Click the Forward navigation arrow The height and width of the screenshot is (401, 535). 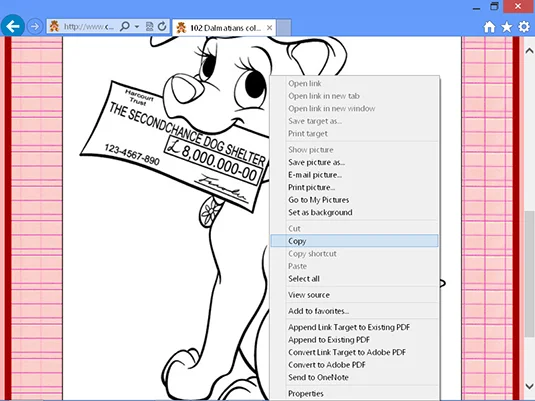pos(34,26)
